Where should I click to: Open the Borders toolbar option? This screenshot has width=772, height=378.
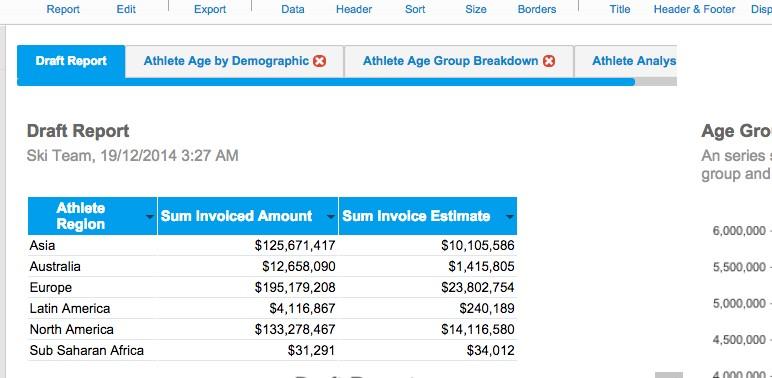point(537,9)
